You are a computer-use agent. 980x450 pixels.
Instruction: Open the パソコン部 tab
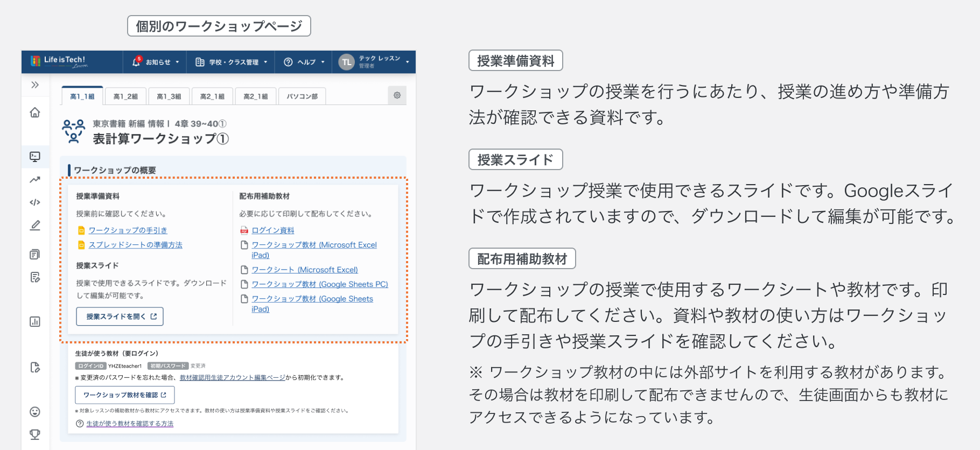pos(302,96)
